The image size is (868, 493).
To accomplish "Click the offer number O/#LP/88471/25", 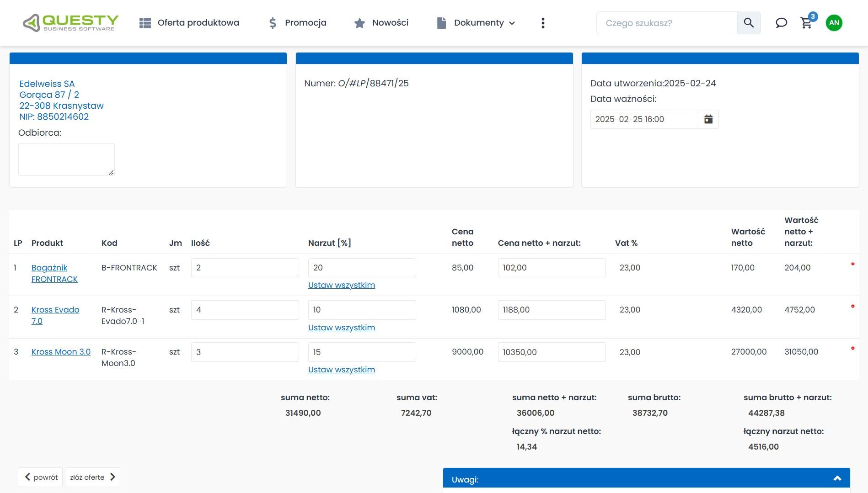I will point(373,83).
